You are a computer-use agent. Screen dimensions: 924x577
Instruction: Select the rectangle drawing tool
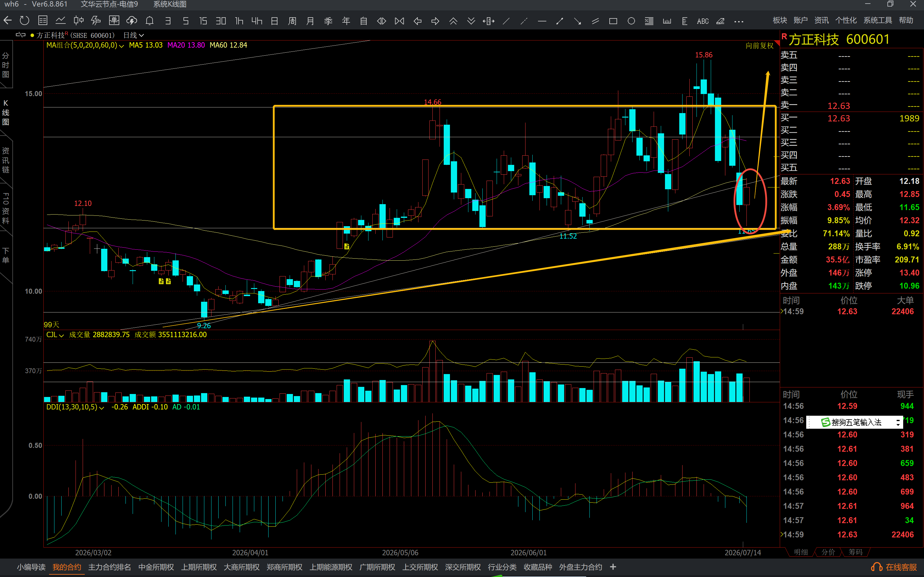click(613, 21)
